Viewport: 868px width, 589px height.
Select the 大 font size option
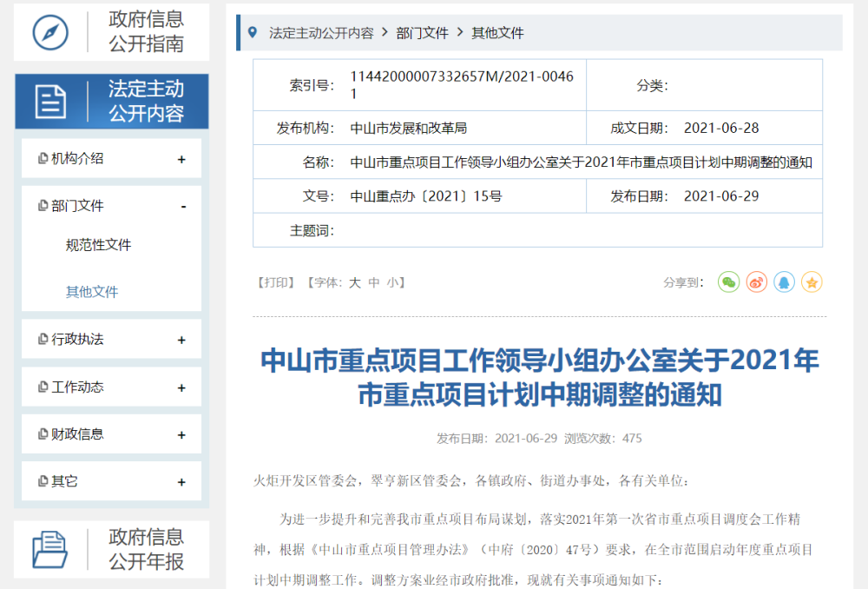tap(353, 281)
